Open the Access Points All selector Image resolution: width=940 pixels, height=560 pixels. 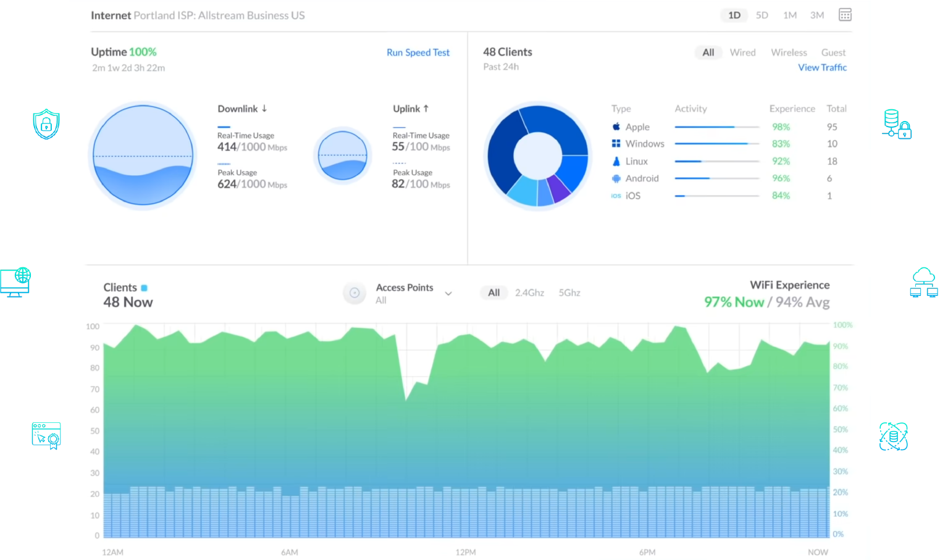381,301
